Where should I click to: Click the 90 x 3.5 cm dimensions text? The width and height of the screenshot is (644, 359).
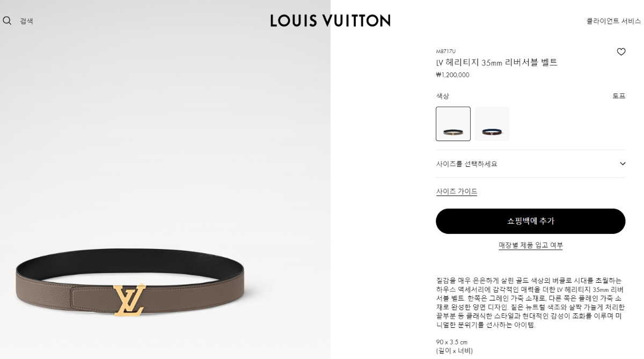point(451,342)
